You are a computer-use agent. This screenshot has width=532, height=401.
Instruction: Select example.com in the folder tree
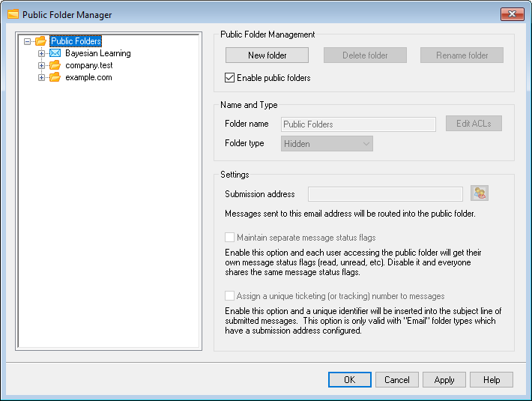(x=88, y=77)
